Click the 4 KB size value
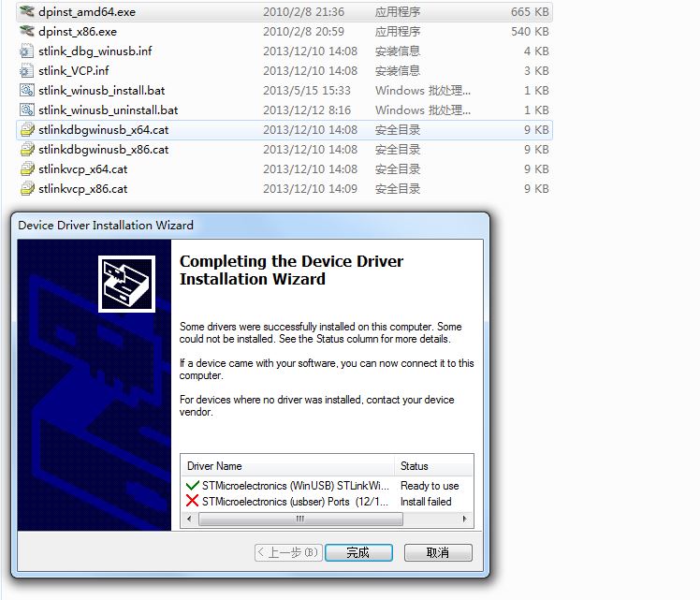 pyautogui.click(x=536, y=51)
